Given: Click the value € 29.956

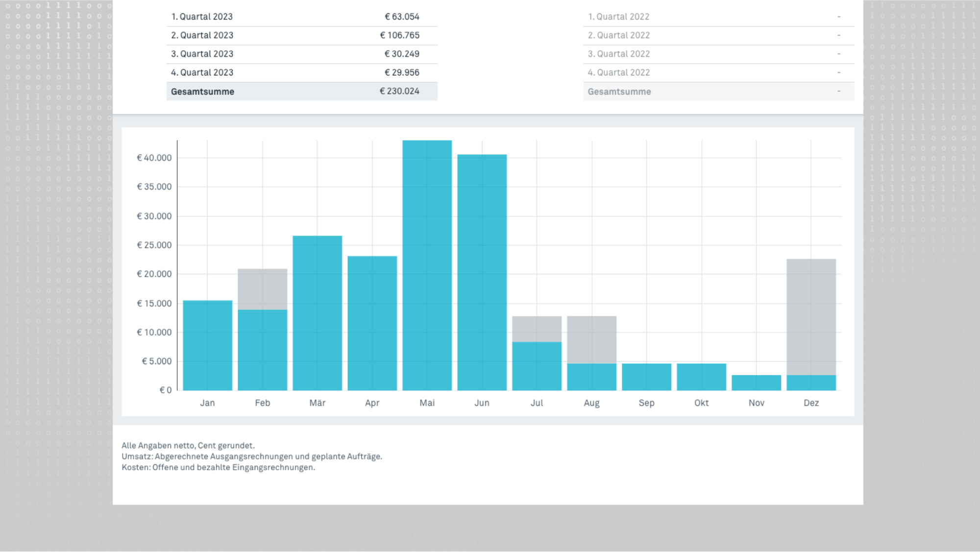Looking at the screenshot, I should (402, 72).
